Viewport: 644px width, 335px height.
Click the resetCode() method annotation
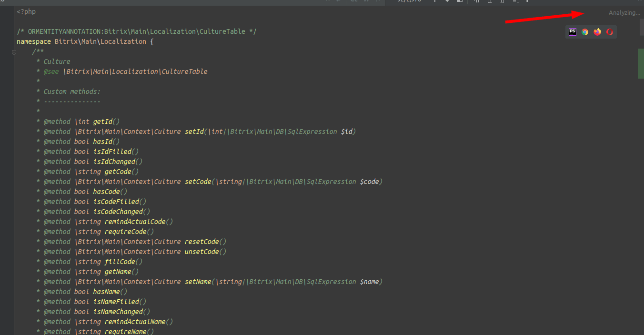pyautogui.click(x=135, y=242)
